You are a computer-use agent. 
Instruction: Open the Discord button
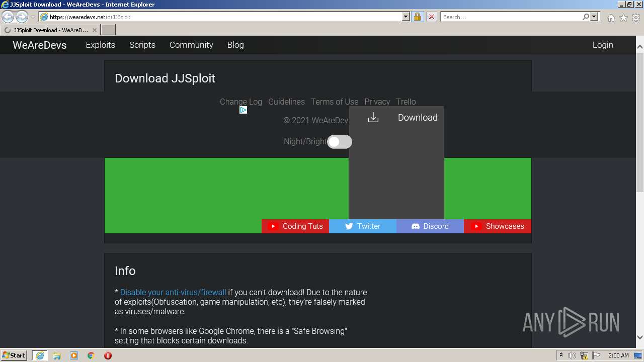(x=430, y=226)
